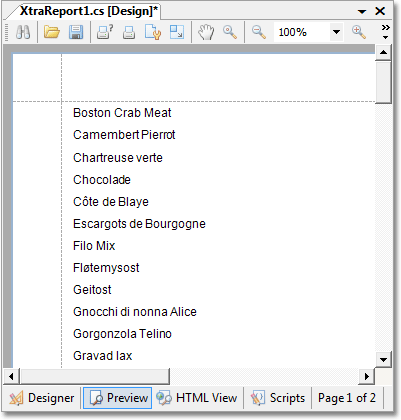Click the quick Print printer icon

[129, 32]
